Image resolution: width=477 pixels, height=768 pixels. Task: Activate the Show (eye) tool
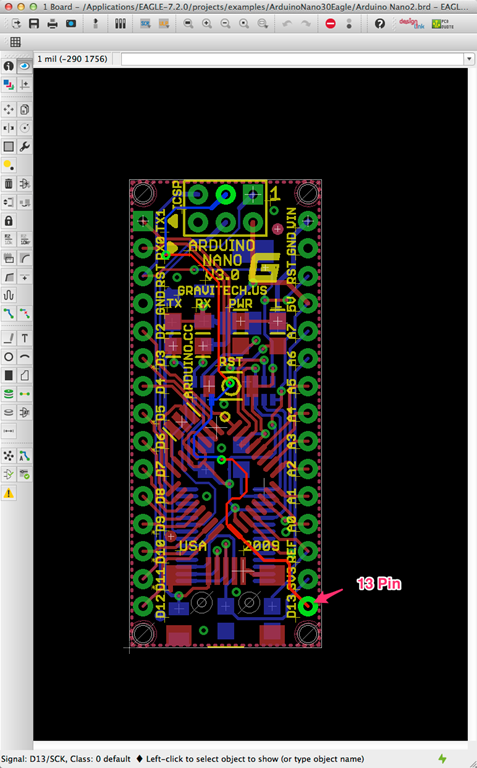point(24,66)
